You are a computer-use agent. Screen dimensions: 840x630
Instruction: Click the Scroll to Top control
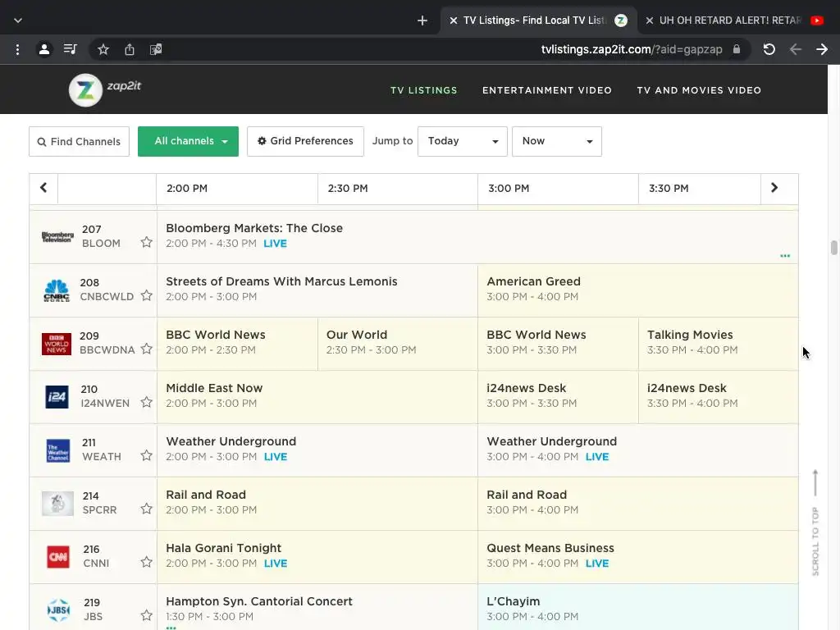[x=815, y=523]
